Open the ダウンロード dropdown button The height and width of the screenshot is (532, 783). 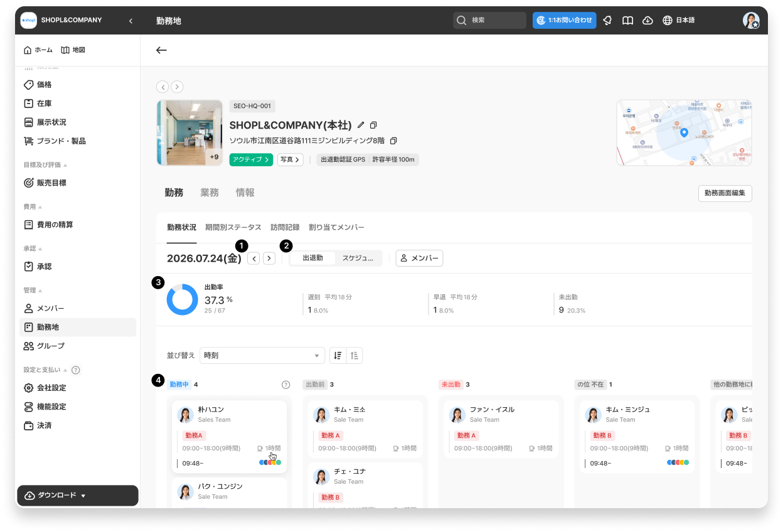point(77,495)
